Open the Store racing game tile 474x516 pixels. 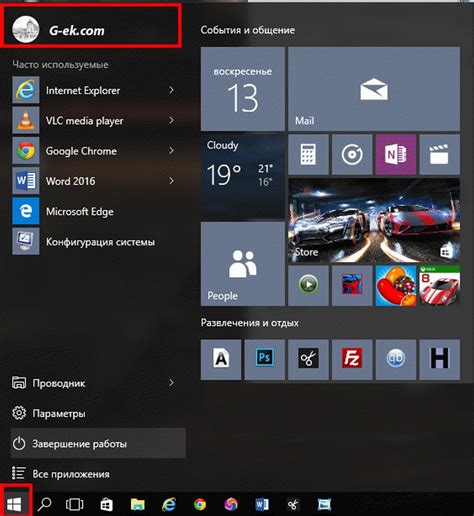(374, 220)
